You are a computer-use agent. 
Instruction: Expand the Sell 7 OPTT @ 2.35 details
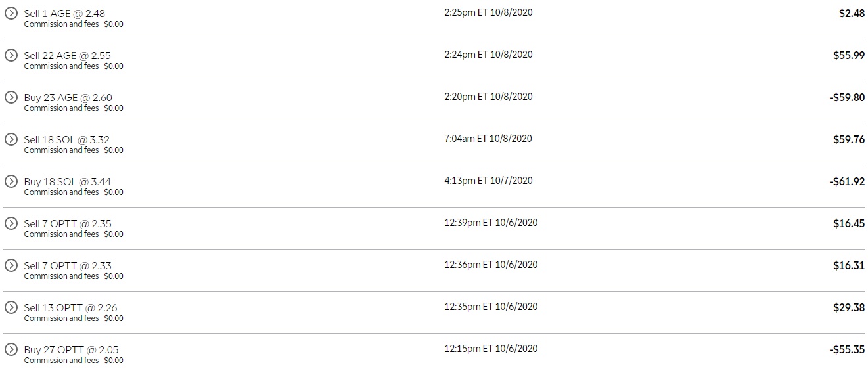[11, 223]
